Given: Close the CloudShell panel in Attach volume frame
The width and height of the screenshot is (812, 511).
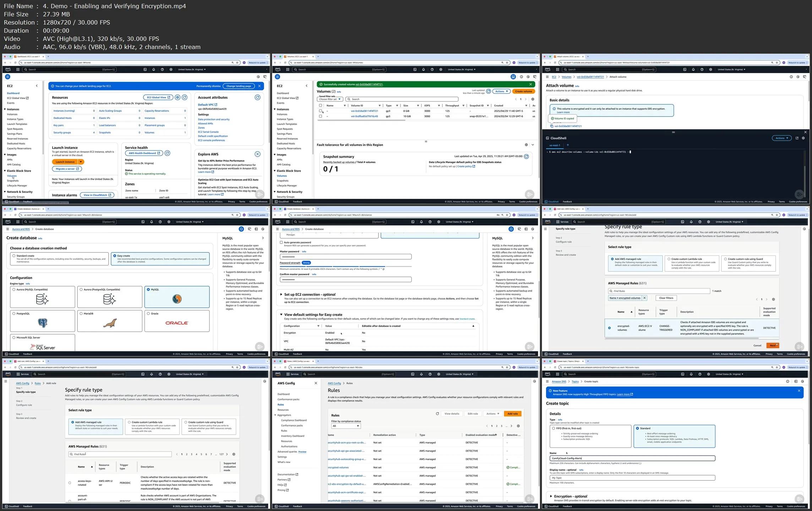Looking at the screenshot, I should click(x=805, y=132).
